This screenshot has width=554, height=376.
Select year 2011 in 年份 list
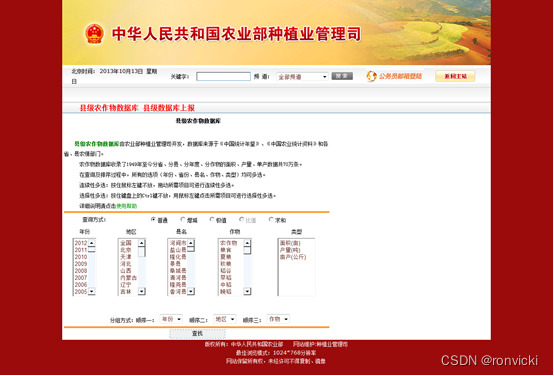(81, 250)
